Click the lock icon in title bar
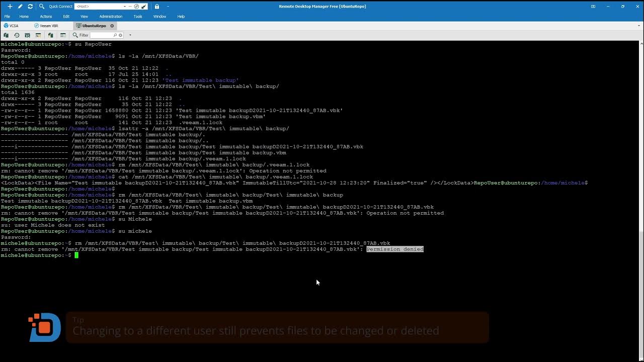The width and height of the screenshot is (644, 362). point(157,7)
